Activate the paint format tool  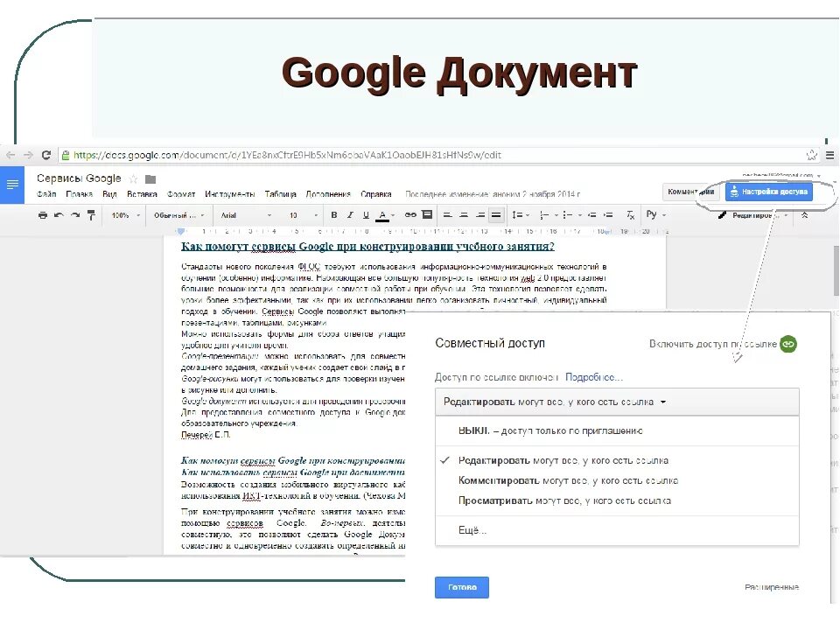pos(91,215)
